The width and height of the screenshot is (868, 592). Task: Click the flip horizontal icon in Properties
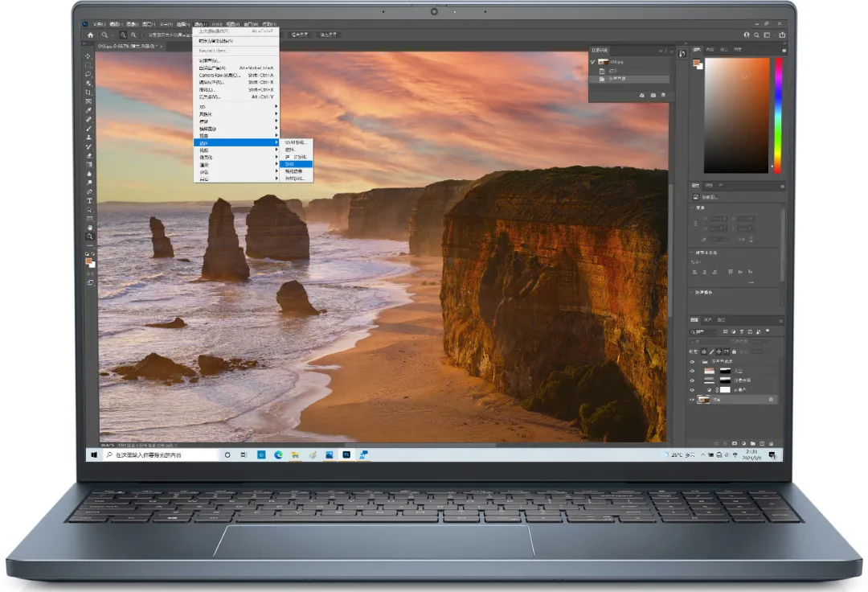coord(742,239)
